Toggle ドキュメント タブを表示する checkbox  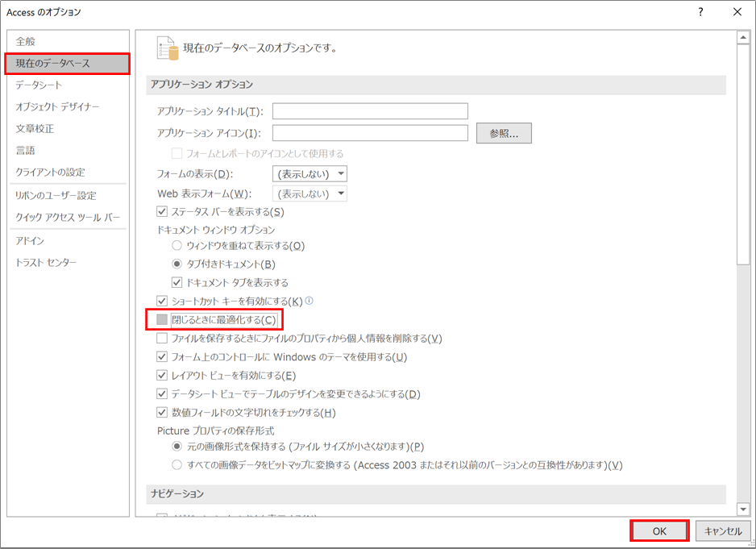pyautogui.click(x=177, y=282)
